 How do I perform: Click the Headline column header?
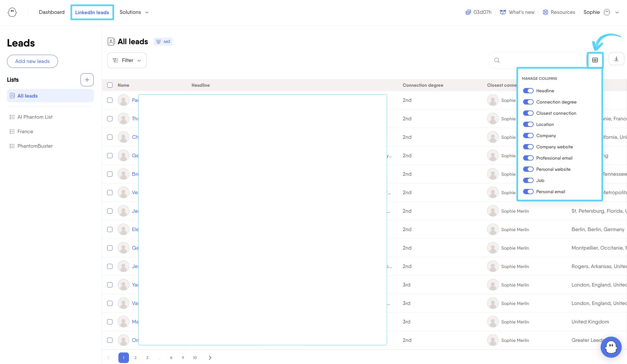pyautogui.click(x=201, y=85)
